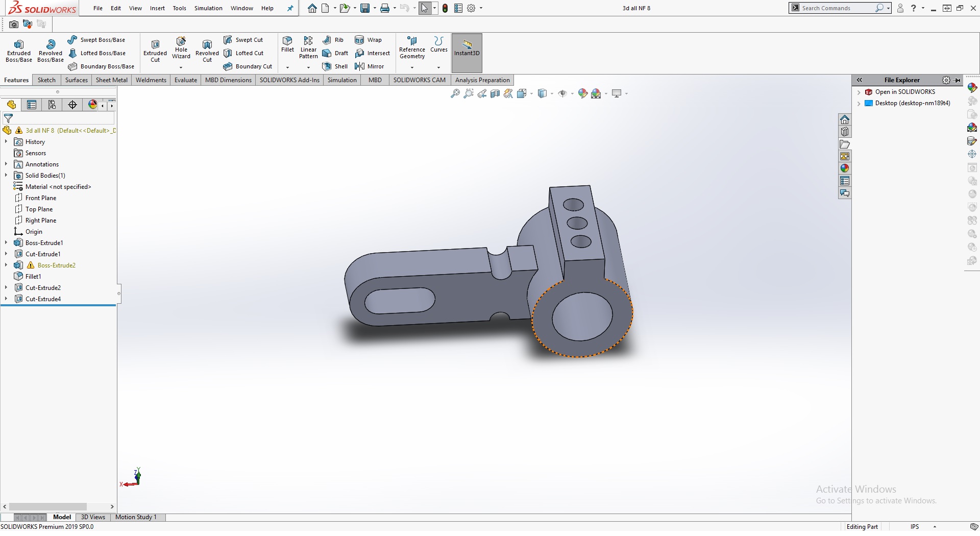Open the Motion Study 1 tab
This screenshot has height=536, width=980.
(x=136, y=517)
